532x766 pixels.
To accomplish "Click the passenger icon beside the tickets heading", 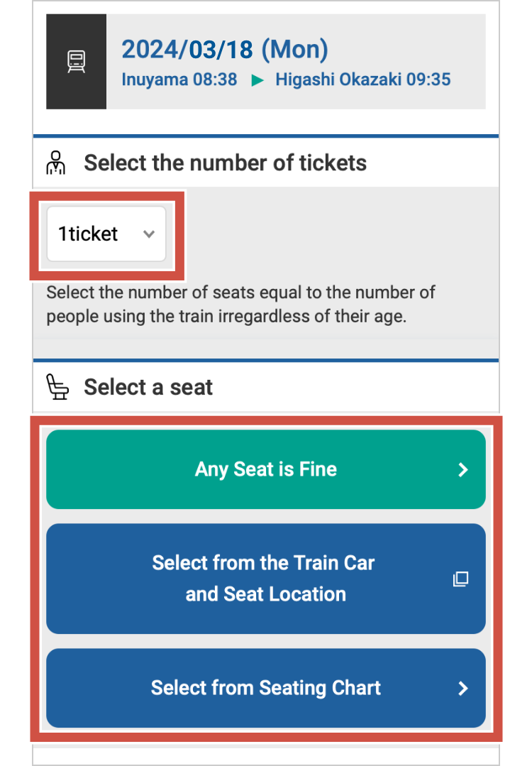I will (x=56, y=163).
